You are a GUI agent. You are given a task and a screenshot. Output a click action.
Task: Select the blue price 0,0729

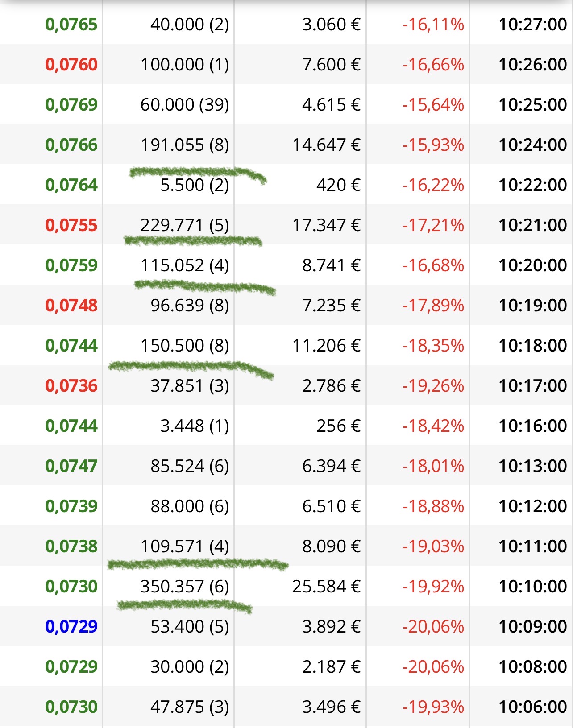[x=71, y=627]
